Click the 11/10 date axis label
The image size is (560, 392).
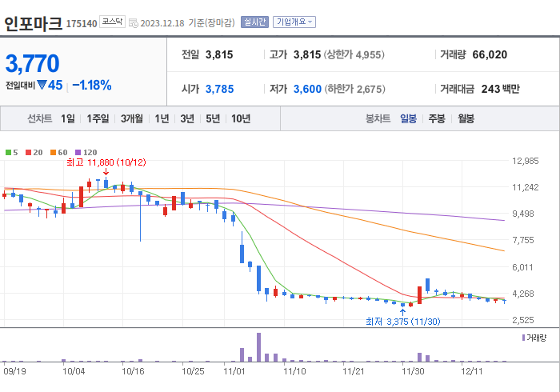pyautogui.click(x=294, y=371)
